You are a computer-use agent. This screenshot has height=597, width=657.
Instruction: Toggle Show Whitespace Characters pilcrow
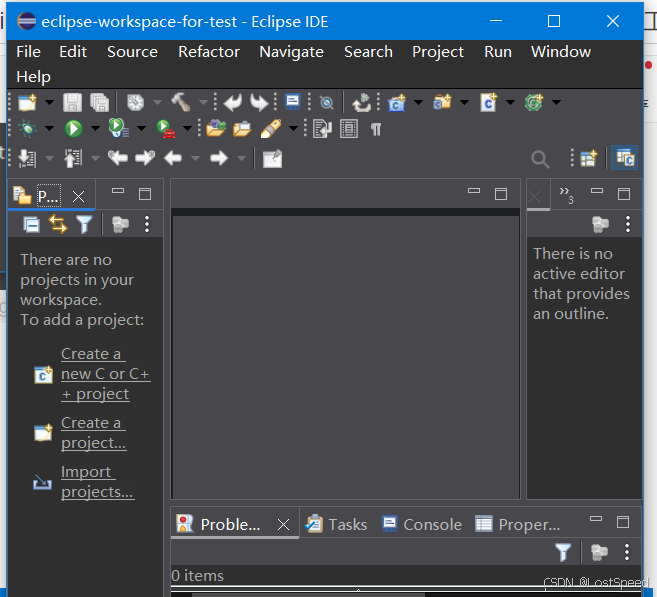[376, 129]
